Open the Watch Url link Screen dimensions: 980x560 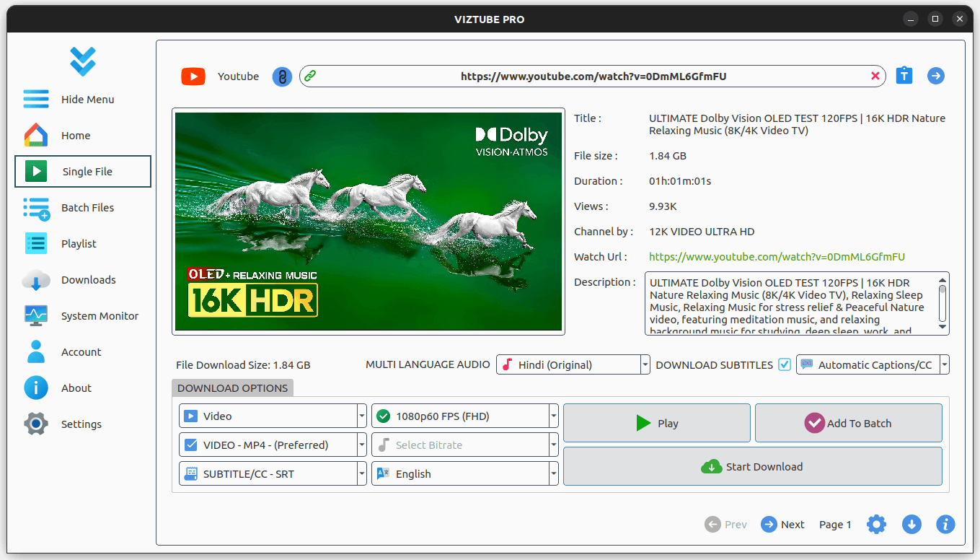[x=777, y=257]
